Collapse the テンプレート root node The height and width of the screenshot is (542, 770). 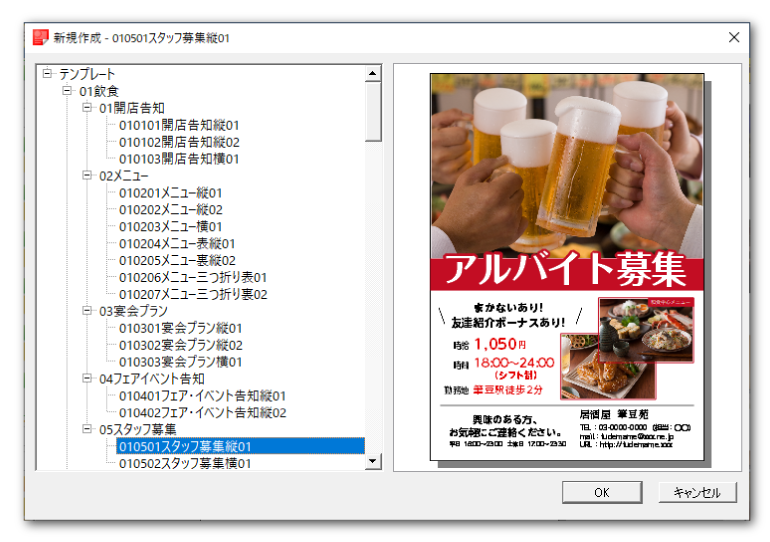click(x=47, y=73)
